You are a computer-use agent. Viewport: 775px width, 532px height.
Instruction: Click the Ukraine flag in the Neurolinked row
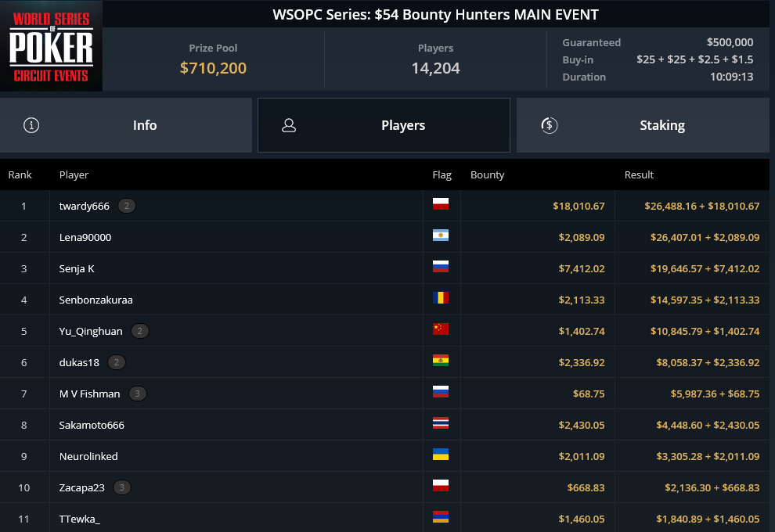coord(441,455)
